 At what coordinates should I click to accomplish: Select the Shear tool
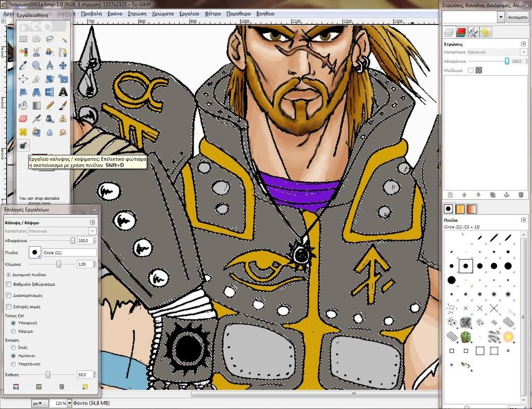point(23,92)
